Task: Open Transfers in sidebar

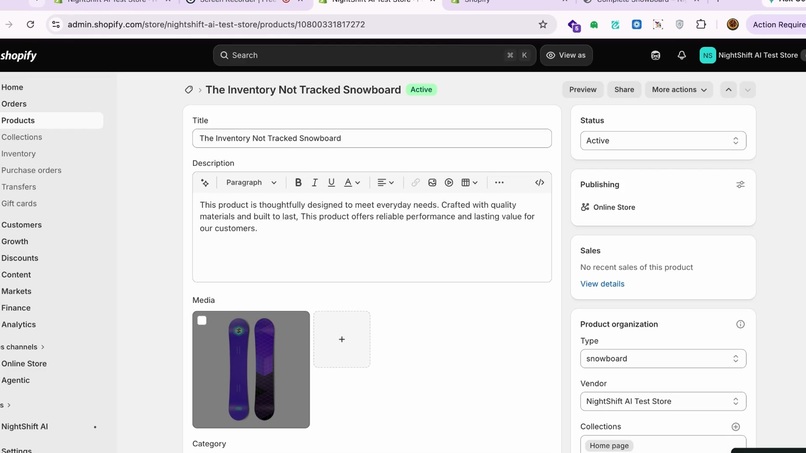Action: pyautogui.click(x=19, y=187)
